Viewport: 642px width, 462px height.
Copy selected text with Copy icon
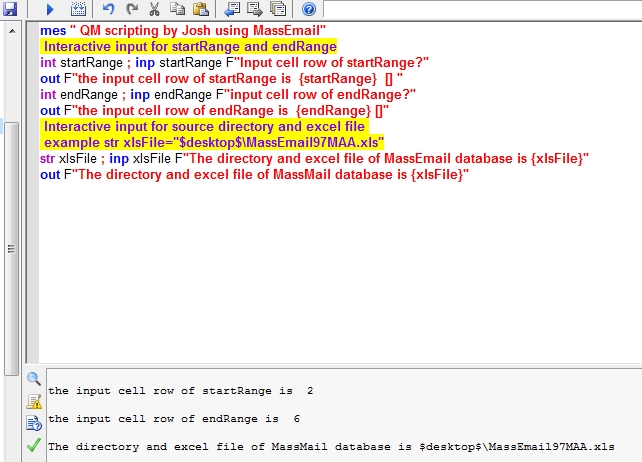pos(177,9)
